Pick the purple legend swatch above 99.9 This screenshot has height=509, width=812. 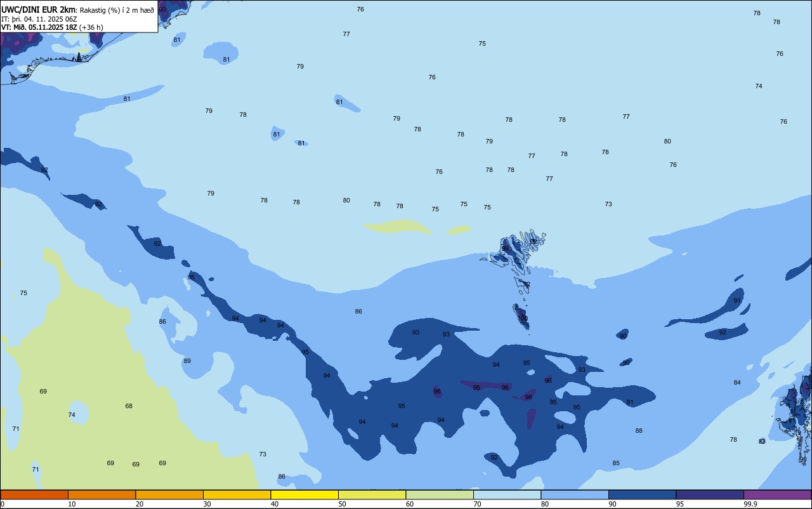[x=777, y=494]
